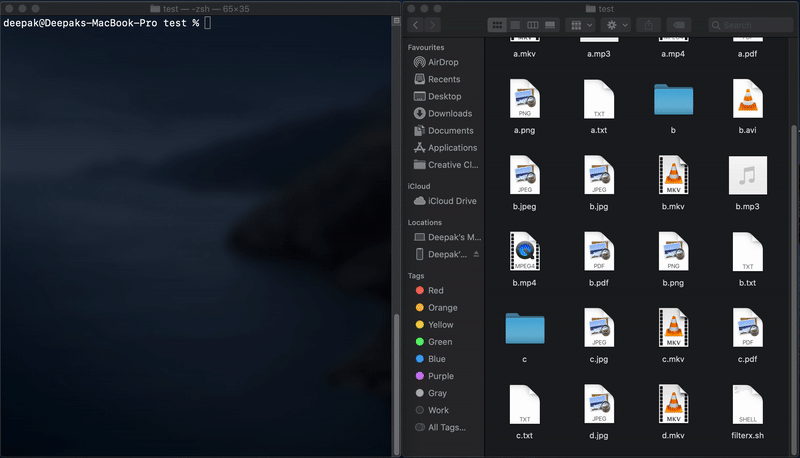Click the Terminal split-pane button
The width and height of the screenshot is (800, 458).
point(396,20)
